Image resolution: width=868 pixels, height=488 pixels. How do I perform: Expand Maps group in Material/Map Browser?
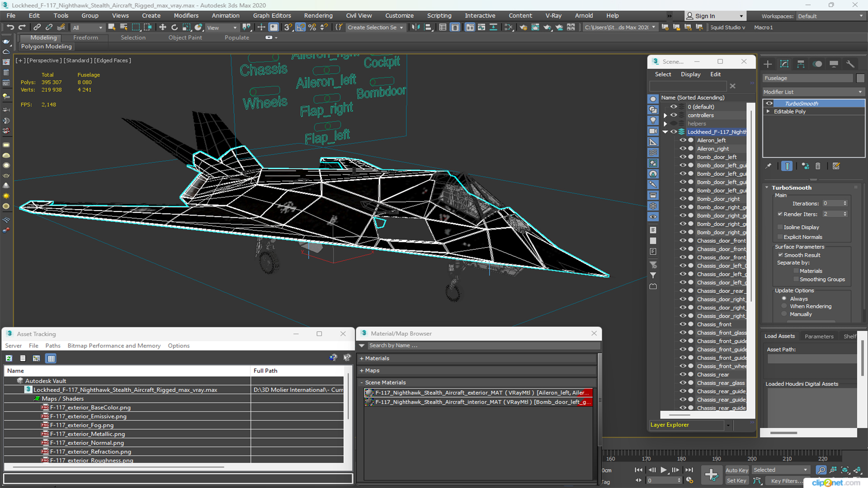[x=362, y=371]
